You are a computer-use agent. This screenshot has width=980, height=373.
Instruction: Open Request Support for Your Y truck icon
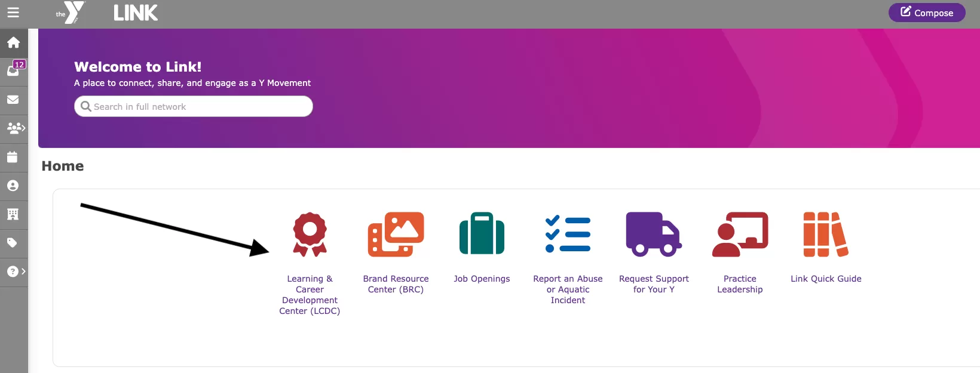point(653,235)
